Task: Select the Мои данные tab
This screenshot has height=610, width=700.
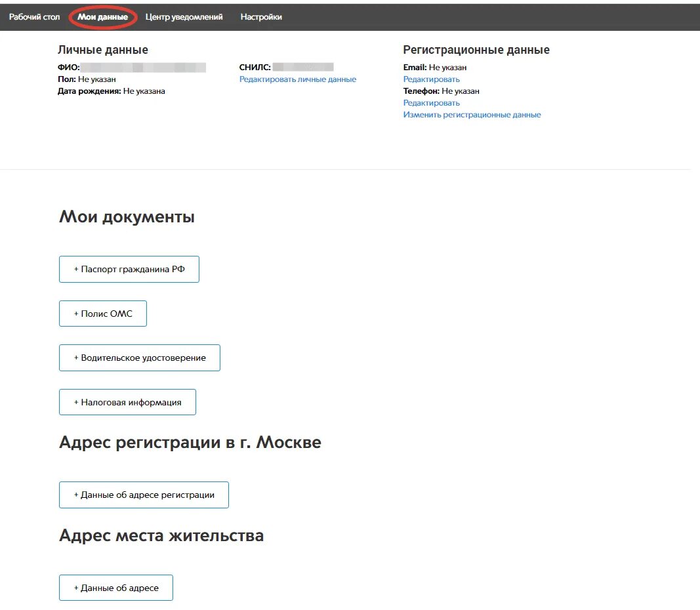Action: point(103,17)
